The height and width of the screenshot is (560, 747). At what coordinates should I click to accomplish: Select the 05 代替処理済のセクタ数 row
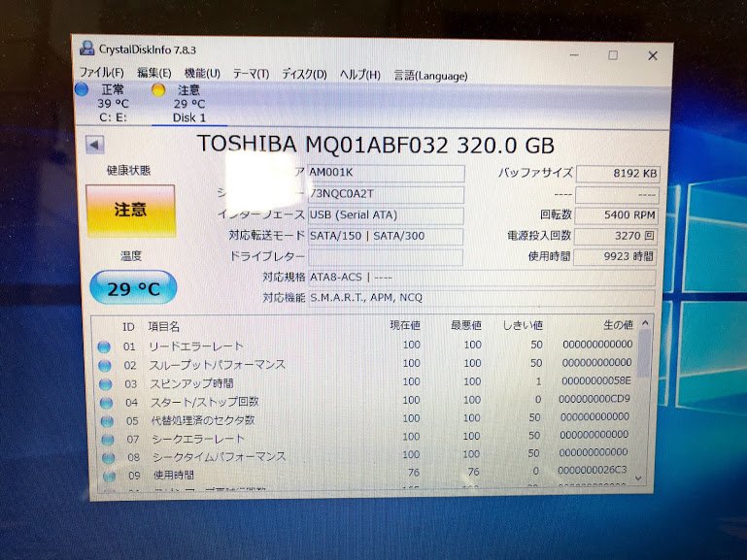(365, 419)
